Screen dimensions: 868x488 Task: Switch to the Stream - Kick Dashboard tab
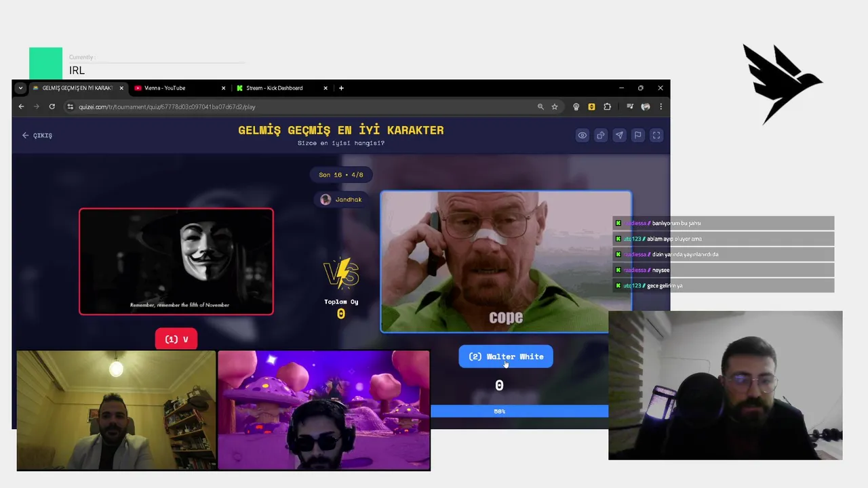pyautogui.click(x=281, y=88)
